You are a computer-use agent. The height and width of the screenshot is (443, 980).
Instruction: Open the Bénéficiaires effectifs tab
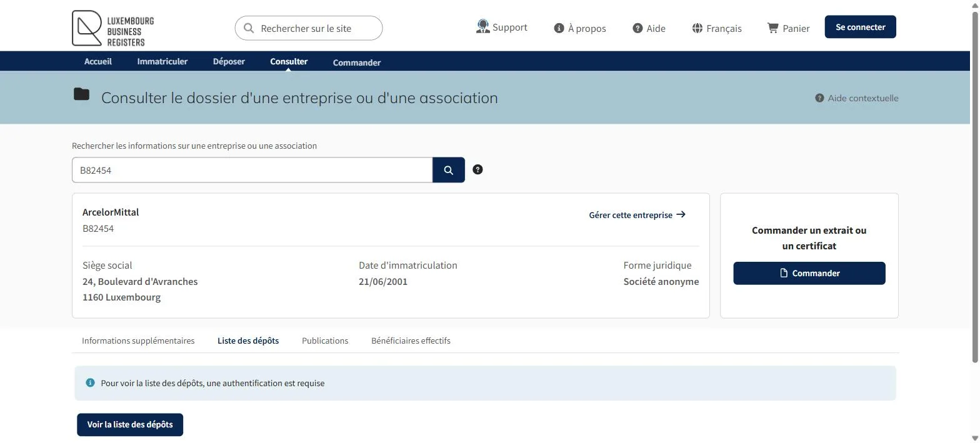(x=411, y=341)
